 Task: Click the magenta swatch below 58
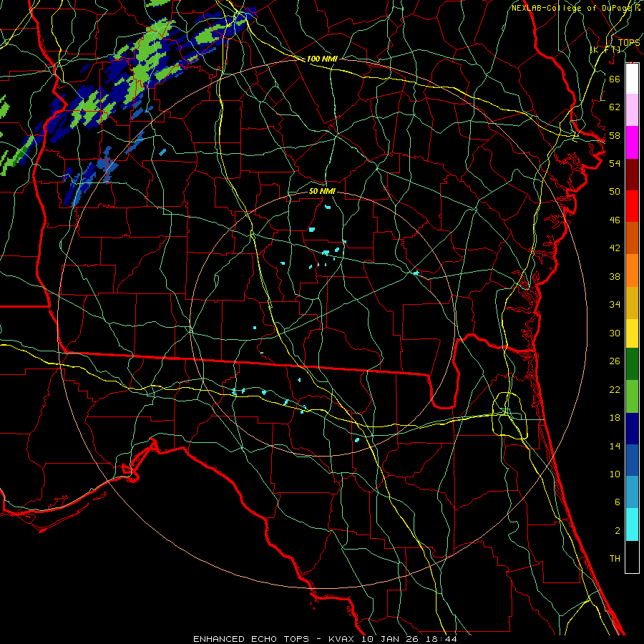tap(632, 142)
